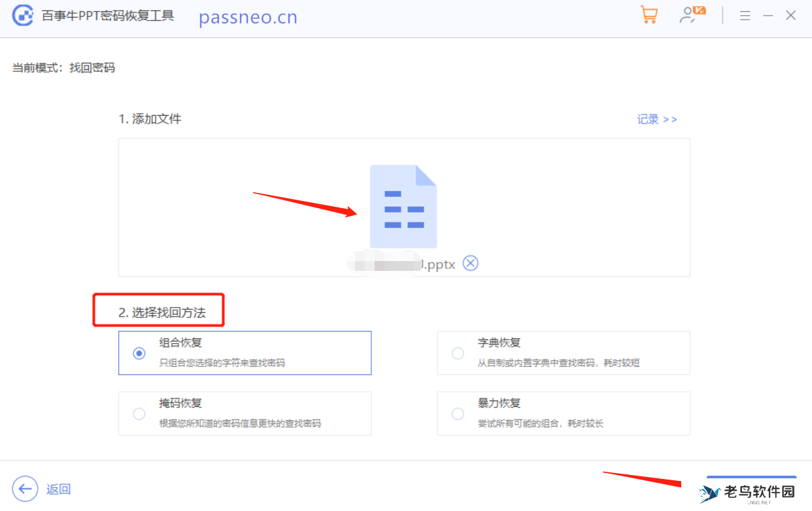Remove the added pptx file using X icon
The height and width of the screenshot is (511, 812).
point(470,263)
